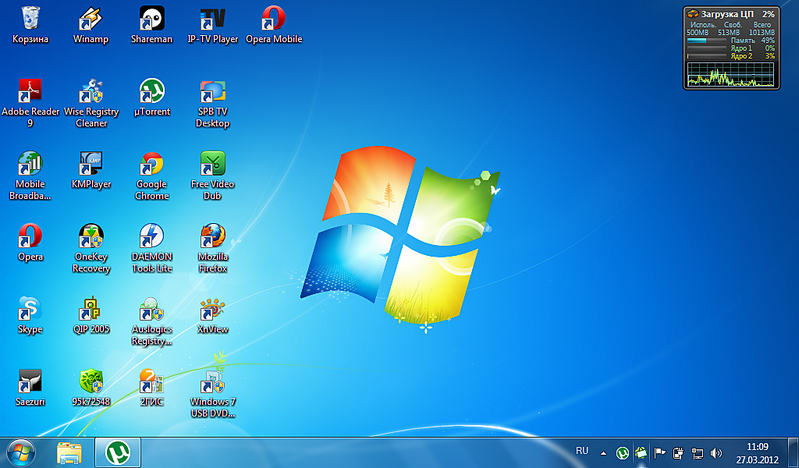Select the Mozilla Firefox desktop icon
The width and height of the screenshot is (799, 468).
pyautogui.click(x=212, y=237)
